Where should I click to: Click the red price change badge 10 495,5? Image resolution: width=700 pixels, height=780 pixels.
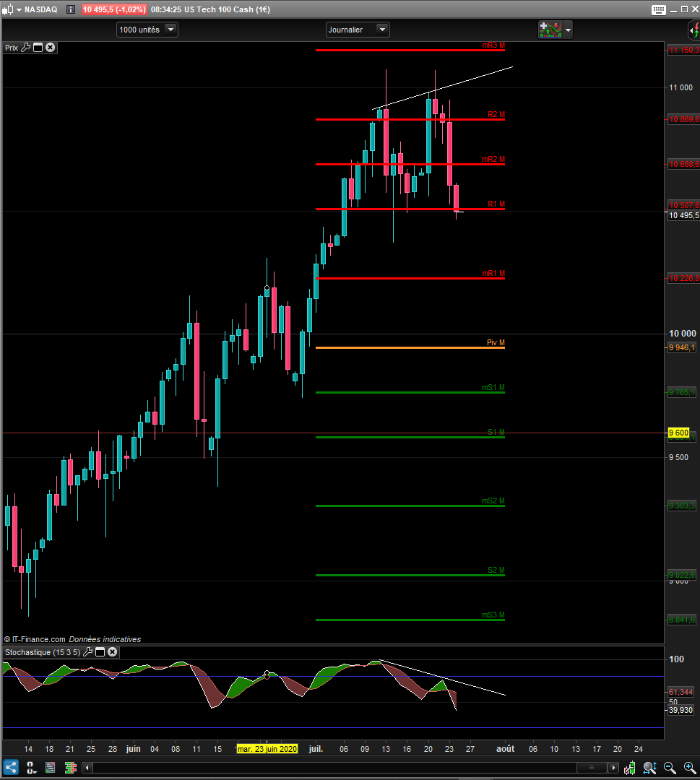(x=114, y=9)
